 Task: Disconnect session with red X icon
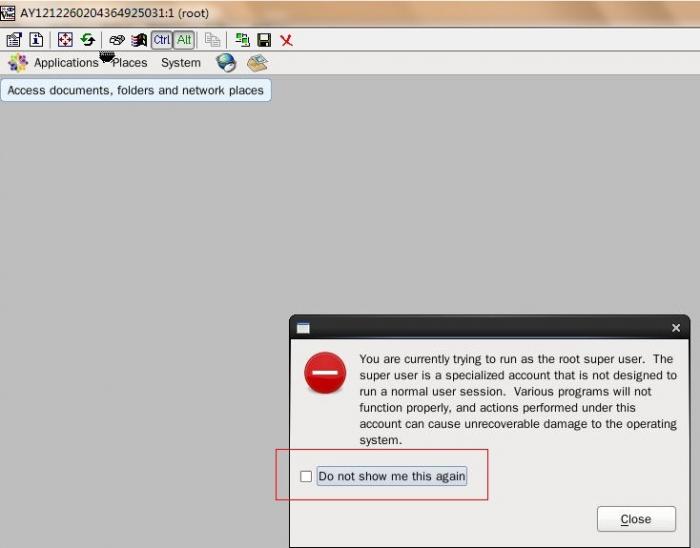pos(286,40)
